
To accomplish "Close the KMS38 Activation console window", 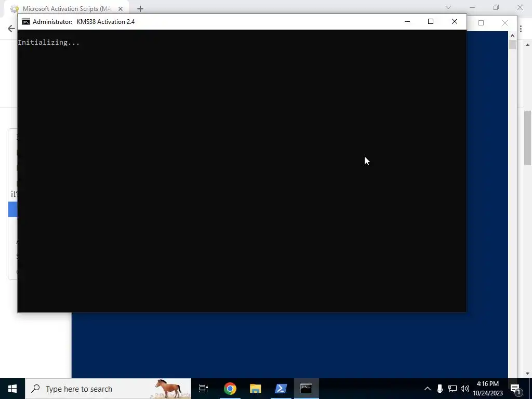I will point(455,21).
